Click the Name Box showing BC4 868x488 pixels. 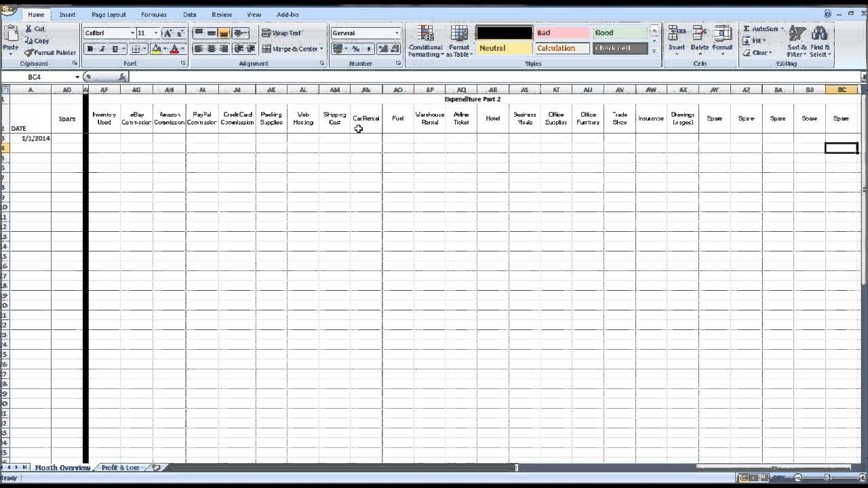[x=37, y=78]
